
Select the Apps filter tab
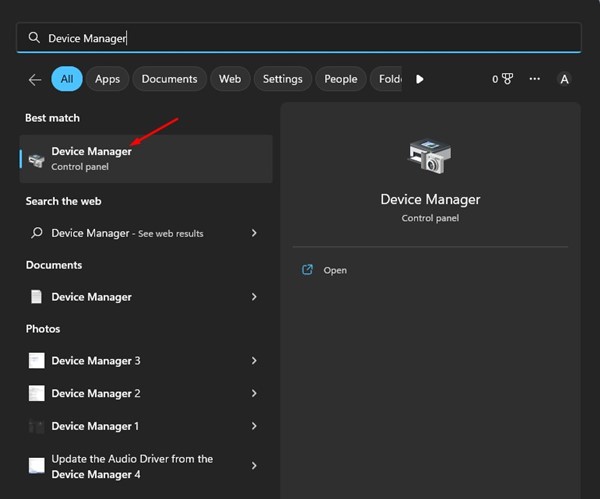pos(107,79)
